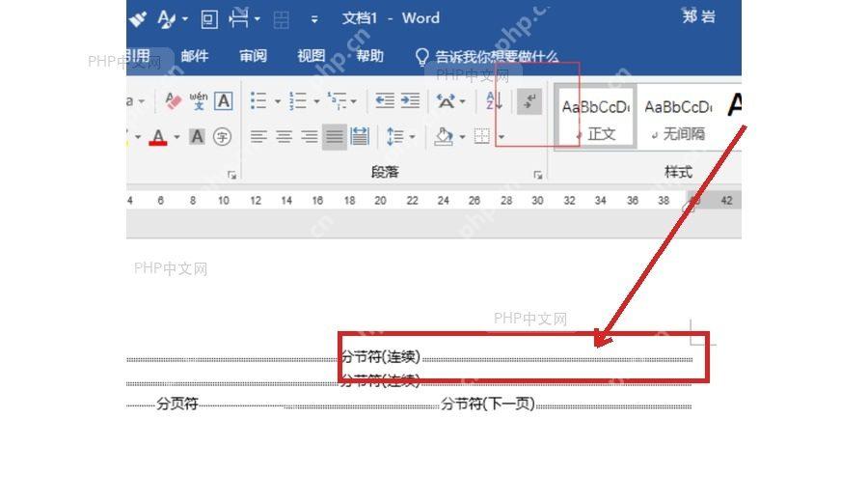Open the 邮件 (Mailings) tab

point(195,56)
